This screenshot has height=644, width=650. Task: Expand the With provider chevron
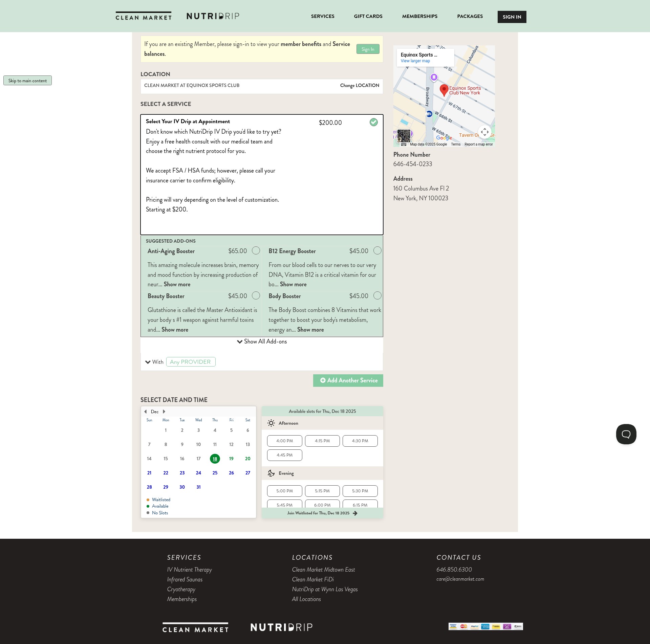coord(148,362)
